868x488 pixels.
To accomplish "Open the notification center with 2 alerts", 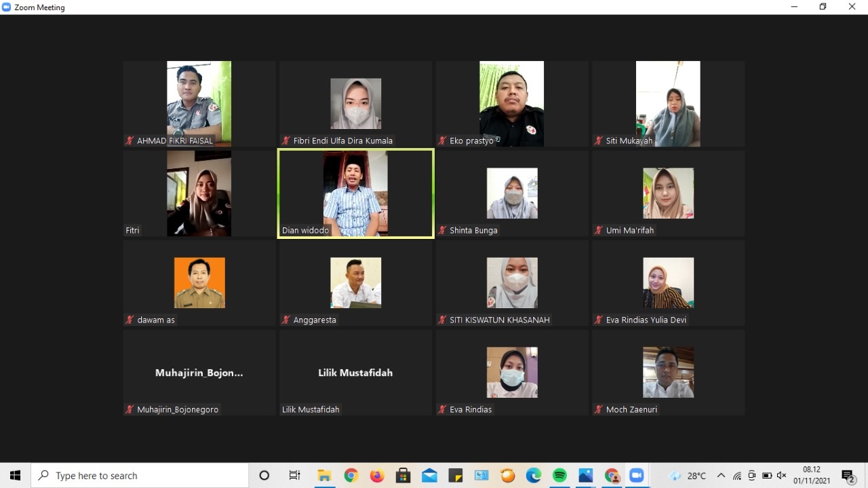I will click(848, 476).
